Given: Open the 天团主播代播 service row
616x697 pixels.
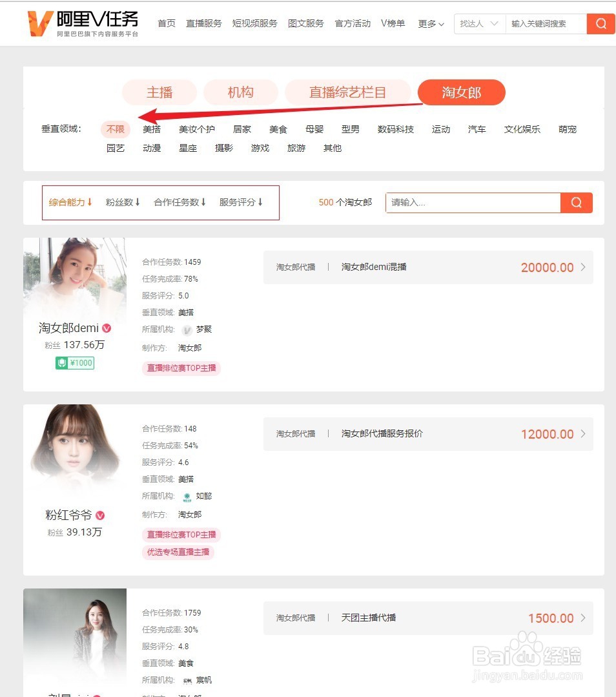Looking at the screenshot, I should tap(429, 618).
